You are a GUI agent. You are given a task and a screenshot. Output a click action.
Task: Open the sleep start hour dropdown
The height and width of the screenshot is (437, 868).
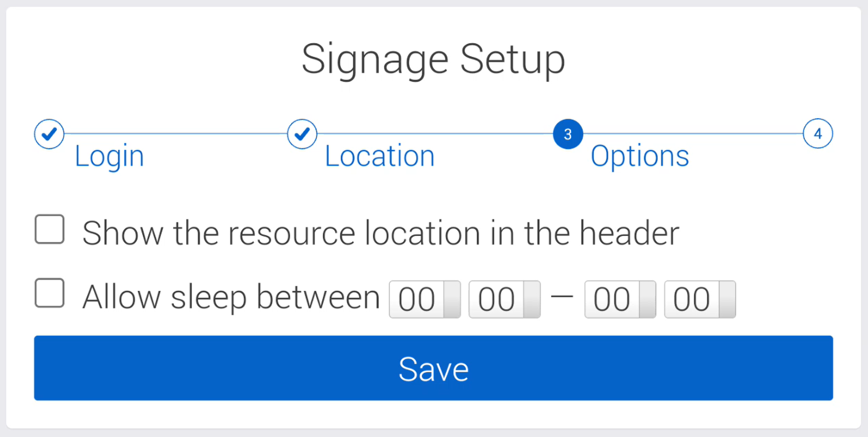(x=425, y=299)
